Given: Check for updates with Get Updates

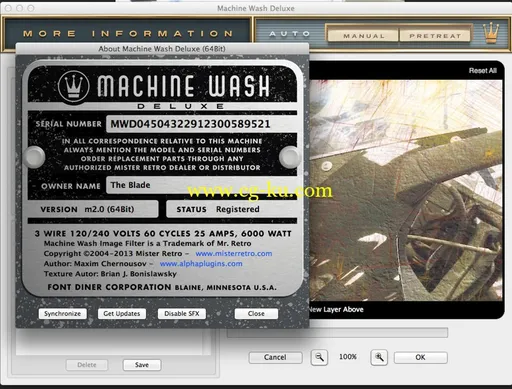Looking at the screenshot, I should [122, 314].
